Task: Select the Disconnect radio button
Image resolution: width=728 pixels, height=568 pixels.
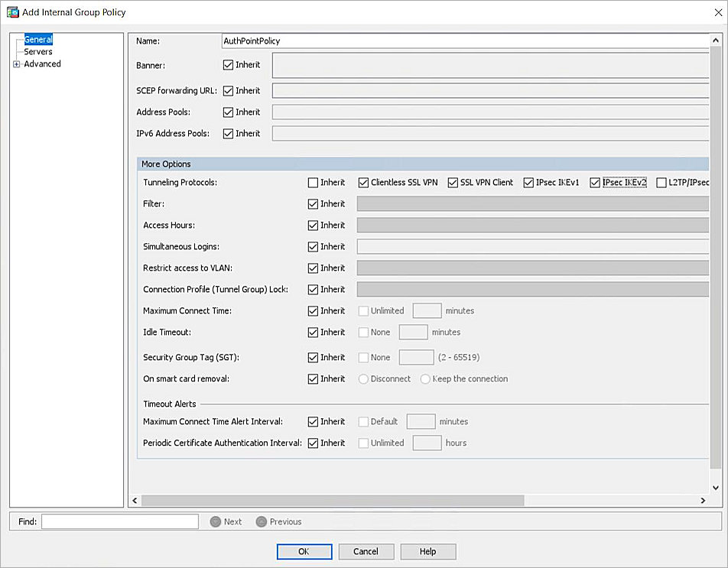Action: coord(363,378)
